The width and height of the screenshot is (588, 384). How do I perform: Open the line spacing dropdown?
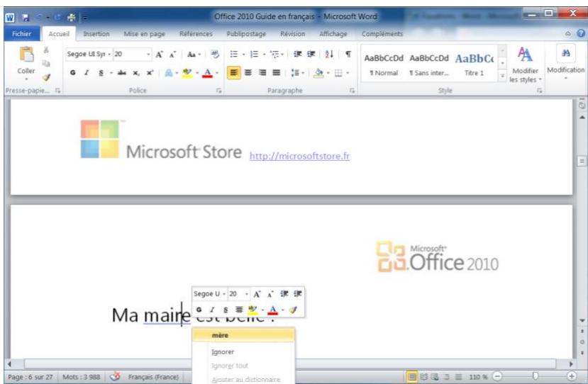(297, 73)
